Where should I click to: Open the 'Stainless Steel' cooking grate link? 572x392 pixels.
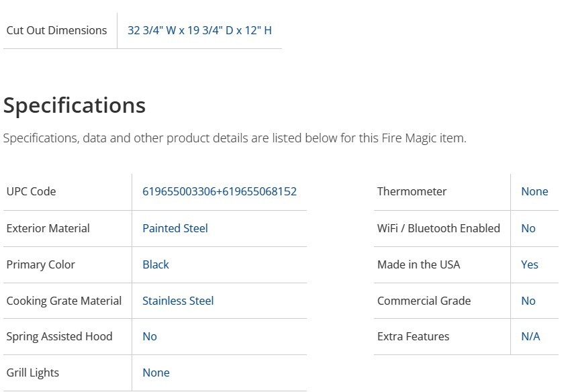(x=178, y=301)
